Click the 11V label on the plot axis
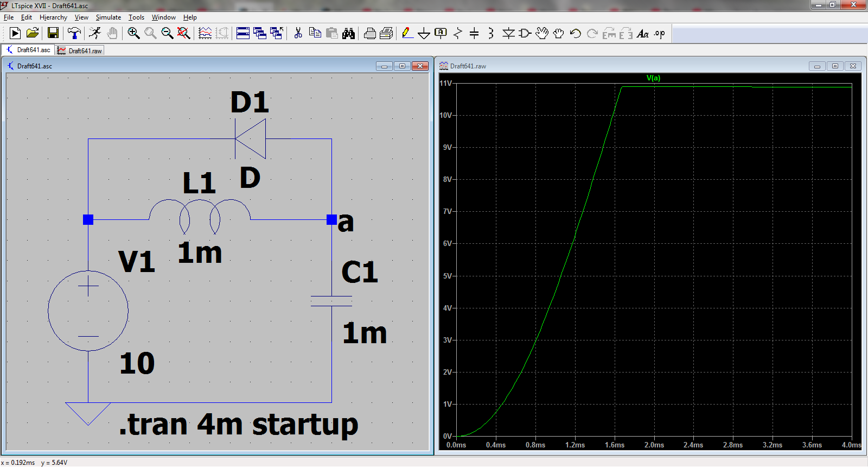Screen dimensions: 868x467 (445, 83)
